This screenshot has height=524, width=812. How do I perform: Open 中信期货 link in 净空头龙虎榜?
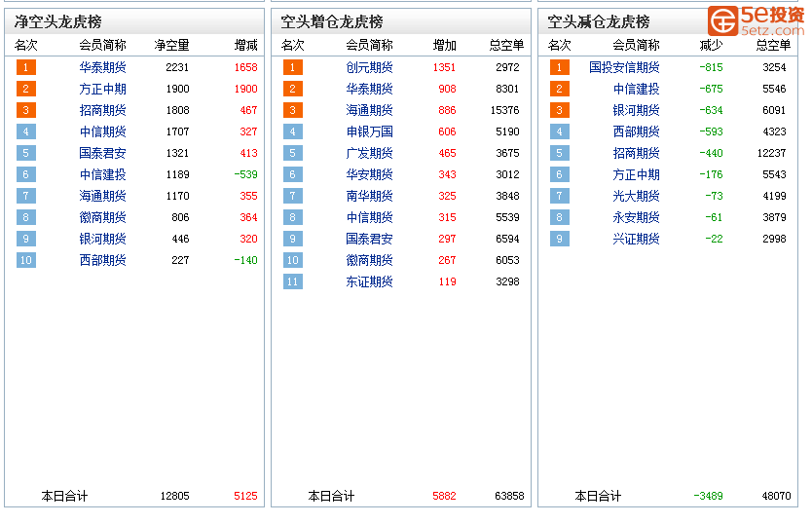[102, 131]
